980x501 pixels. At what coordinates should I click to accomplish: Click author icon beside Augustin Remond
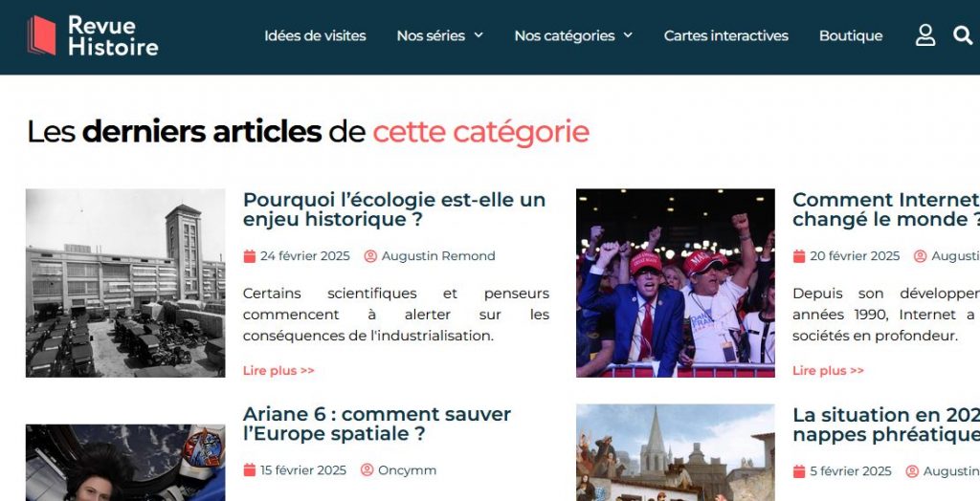click(x=370, y=256)
